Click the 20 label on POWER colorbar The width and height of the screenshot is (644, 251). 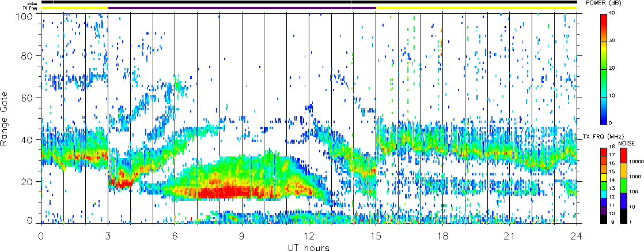click(x=612, y=68)
